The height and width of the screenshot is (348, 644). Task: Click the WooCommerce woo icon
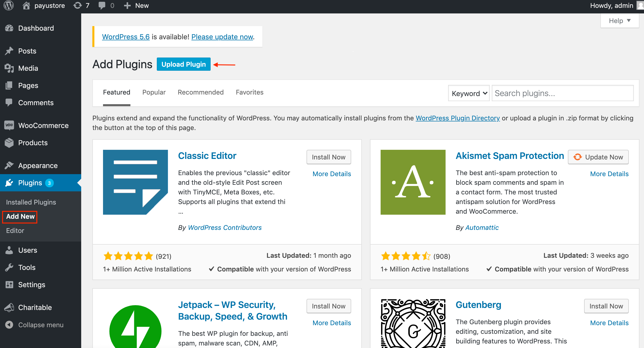coord(9,125)
